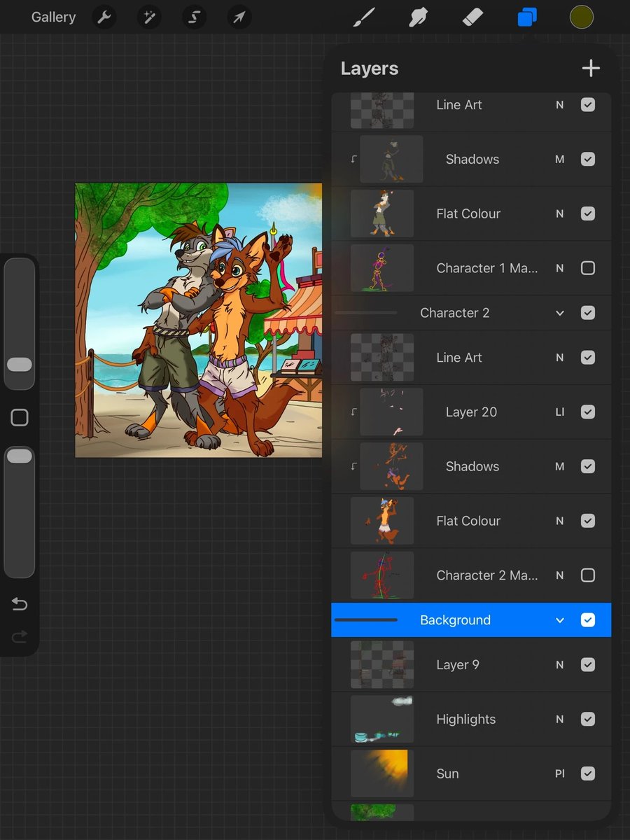The height and width of the screenshot is (840, 630).
Task: Select the Character 2 Mask sketch thumbnail
Action: coord(382,575)
